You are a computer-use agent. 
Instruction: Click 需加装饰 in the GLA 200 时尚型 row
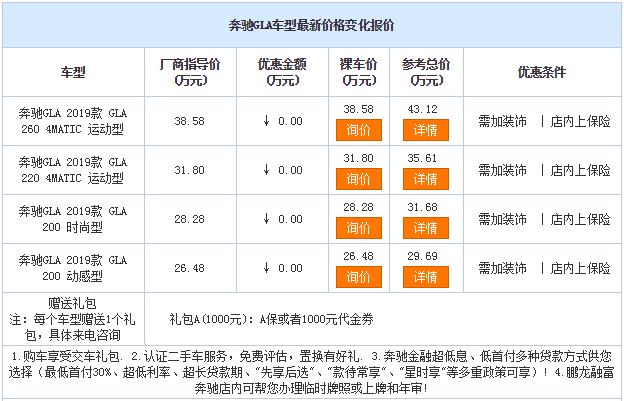click(x=502, y=219)
